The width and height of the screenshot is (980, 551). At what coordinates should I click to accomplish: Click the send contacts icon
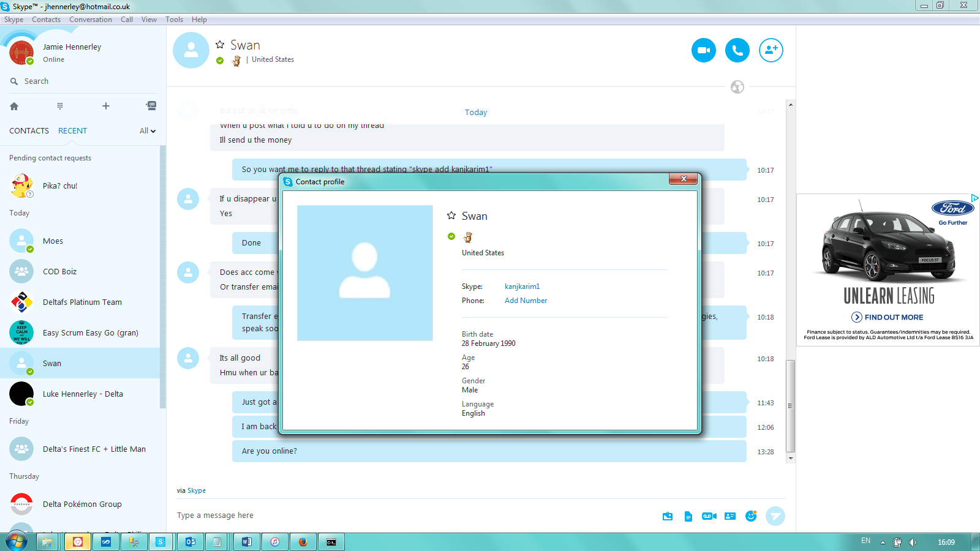point(730,516)
